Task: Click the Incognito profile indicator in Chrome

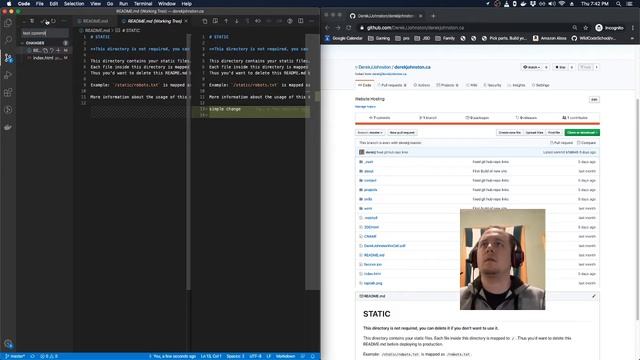Action: (x=609, y=28)
